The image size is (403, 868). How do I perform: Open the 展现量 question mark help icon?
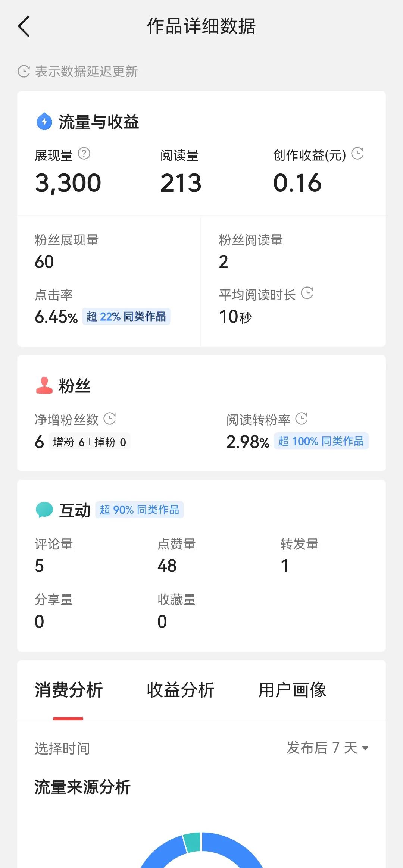[x=84, y=153]
